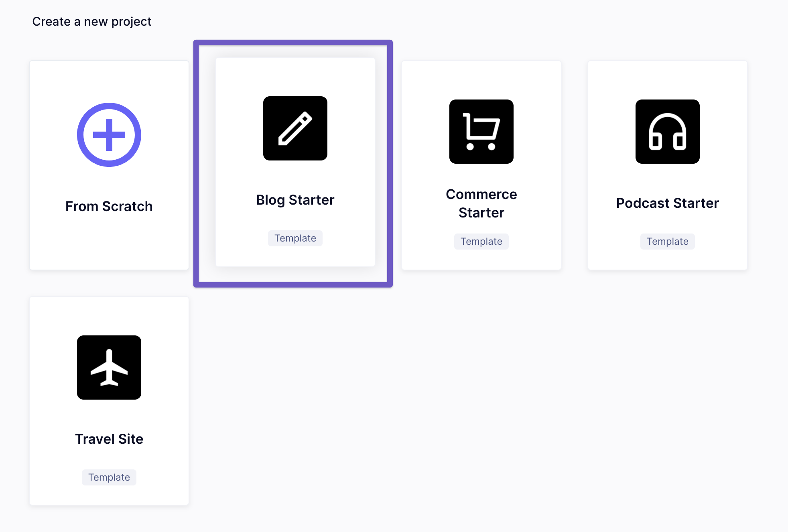The height and width of the screenshot is (532, 788).
Task: Click the pencil icon on Blog Starter
Action: tap(295, 128)
